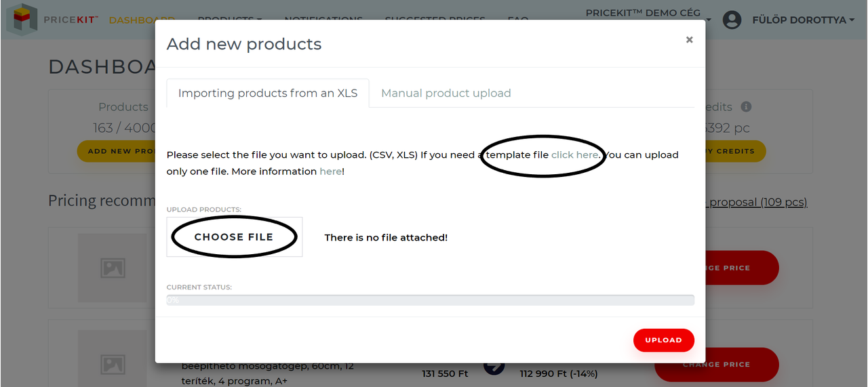Viewport: 868px width, 387px height.
Task: Click the dark arrow icon between prices
Action: pyautogui.click(x=494, y=366)
